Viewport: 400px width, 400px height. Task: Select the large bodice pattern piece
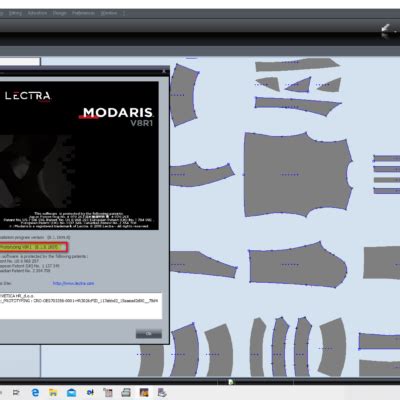(x=298, y=175)
